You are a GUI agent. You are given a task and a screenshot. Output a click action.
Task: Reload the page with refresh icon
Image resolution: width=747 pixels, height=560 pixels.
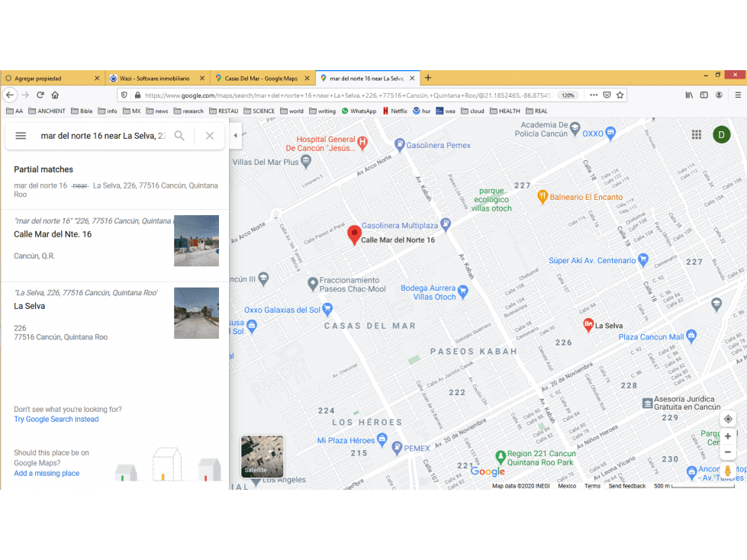40,95
